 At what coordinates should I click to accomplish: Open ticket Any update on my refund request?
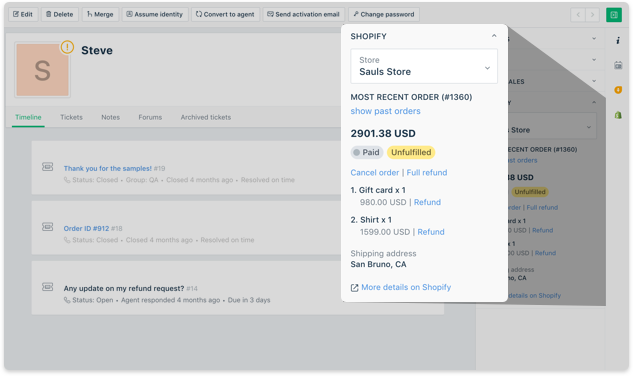124,288
